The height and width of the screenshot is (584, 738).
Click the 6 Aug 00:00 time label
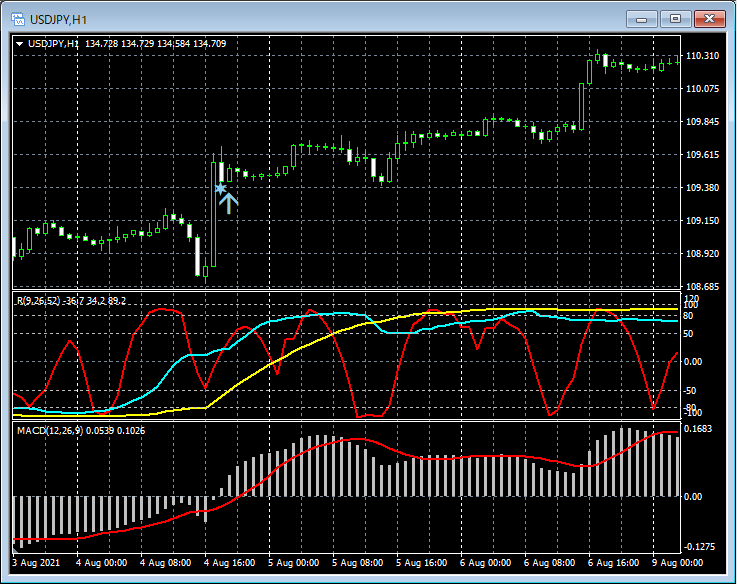coord(484,563)
